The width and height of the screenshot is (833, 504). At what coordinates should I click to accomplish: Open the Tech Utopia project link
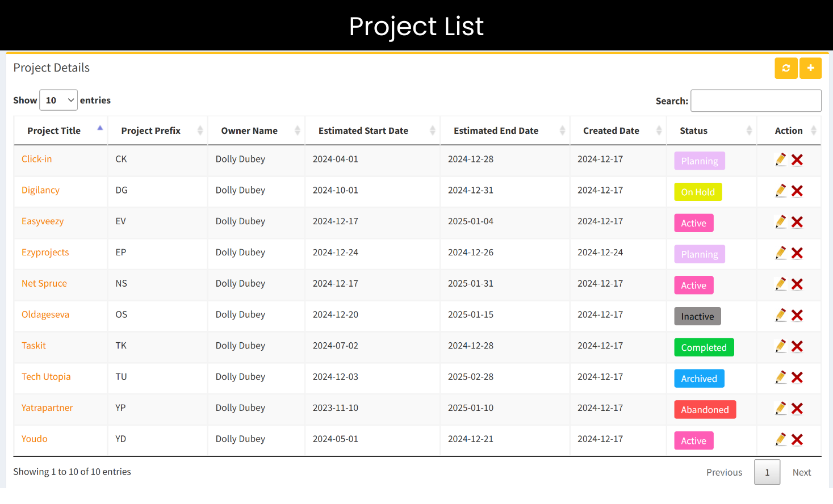point(46,376)
